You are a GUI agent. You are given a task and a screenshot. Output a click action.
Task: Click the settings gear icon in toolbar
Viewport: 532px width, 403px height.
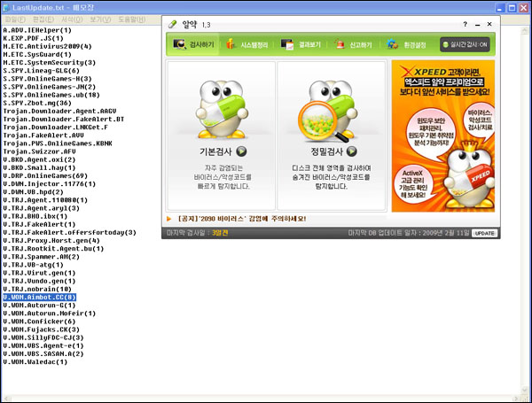click(x=392, y=44)
